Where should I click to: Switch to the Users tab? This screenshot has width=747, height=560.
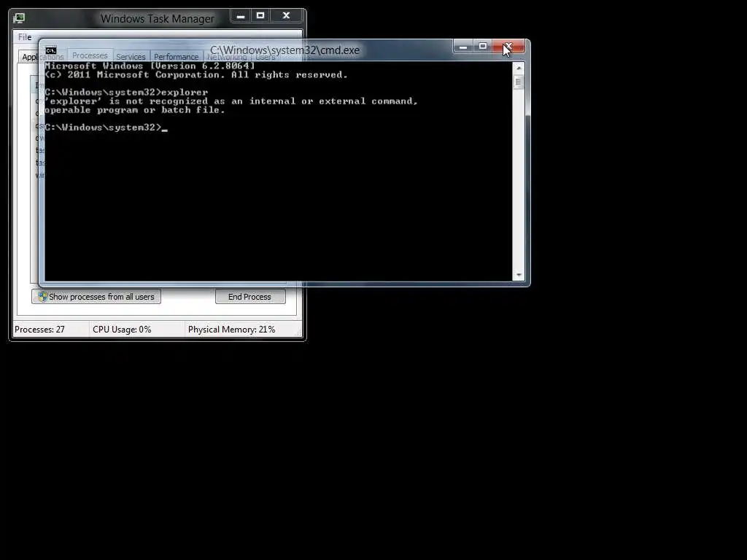tap(266, 57)
